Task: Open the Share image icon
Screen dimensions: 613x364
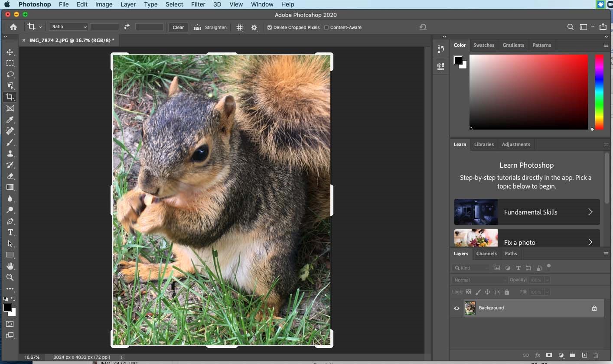Action: pyautogui.click(x=603, y=27)
